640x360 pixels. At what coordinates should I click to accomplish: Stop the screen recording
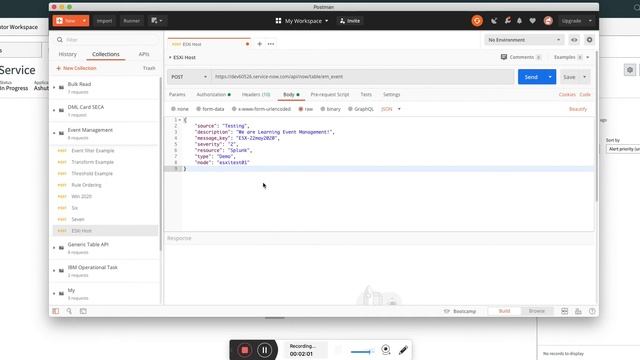click(x=244, y=350)
